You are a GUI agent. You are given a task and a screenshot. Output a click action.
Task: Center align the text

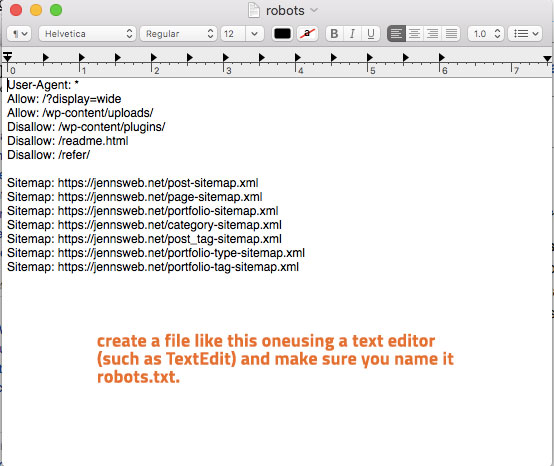click(x=415, y=34)
